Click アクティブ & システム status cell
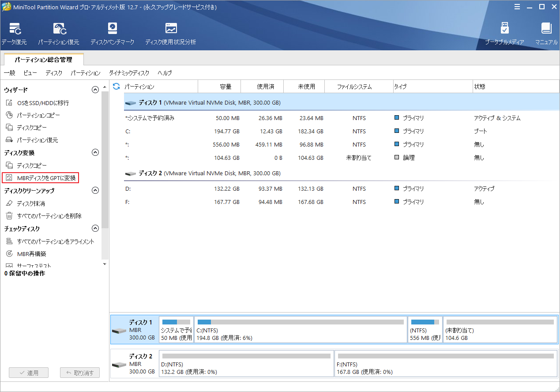Viewport: 560px width, 392px height. (497, 118)
